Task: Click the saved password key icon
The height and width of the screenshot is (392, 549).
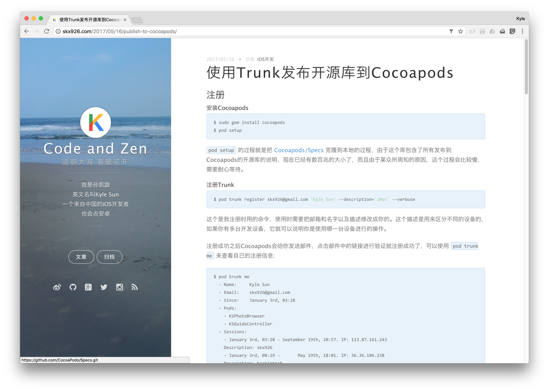Action: [x=451, y=32]
